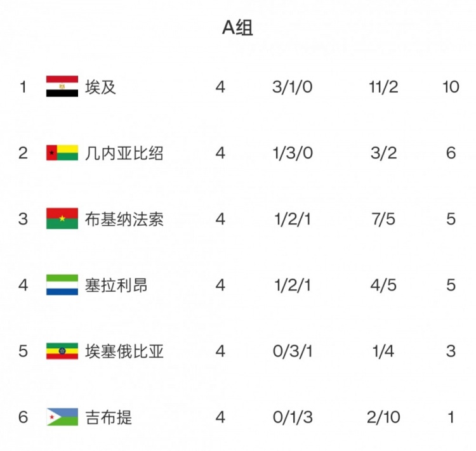The image size is (476, 451).
Task: Open the 埃及 team name
Action: coord(101,87)
